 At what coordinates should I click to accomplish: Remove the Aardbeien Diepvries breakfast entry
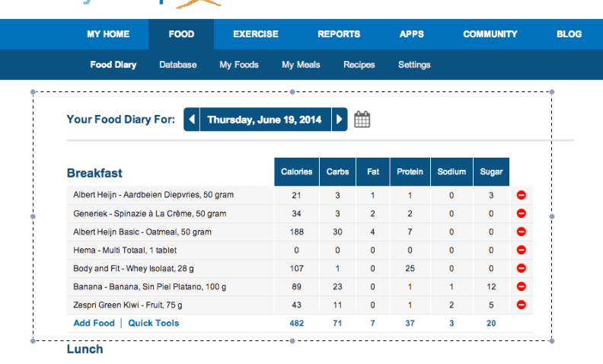click(522, 195)
